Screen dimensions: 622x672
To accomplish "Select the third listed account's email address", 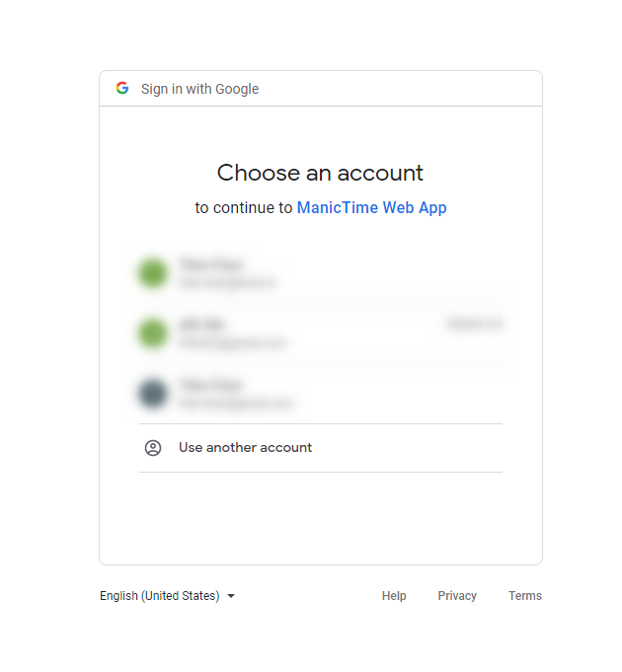I will click(x=237, y=404).
